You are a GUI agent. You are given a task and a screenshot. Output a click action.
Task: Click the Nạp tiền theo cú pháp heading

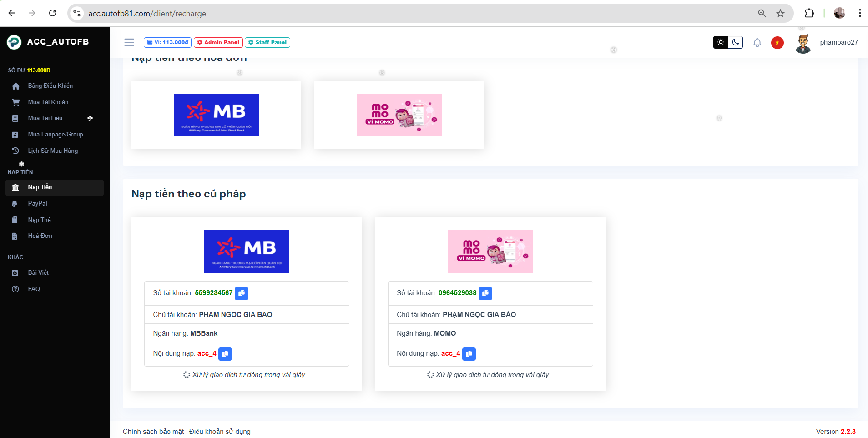(189, 194)
